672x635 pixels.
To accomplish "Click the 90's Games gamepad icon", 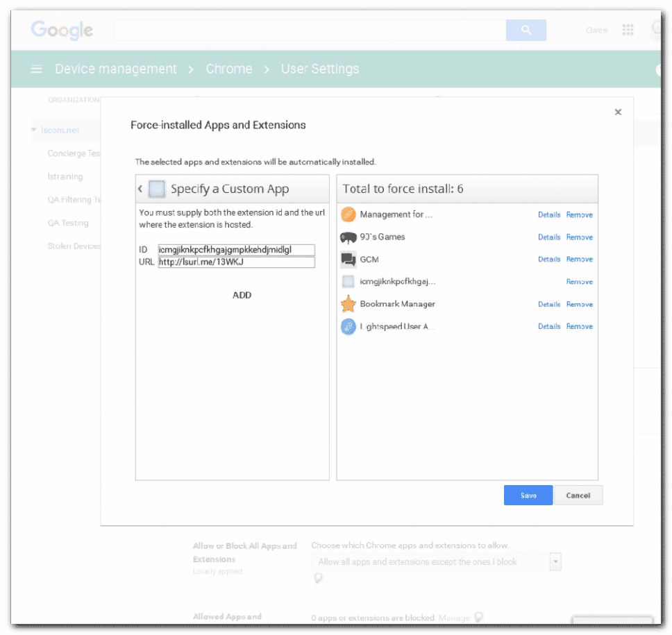I will tap(348, 237).
